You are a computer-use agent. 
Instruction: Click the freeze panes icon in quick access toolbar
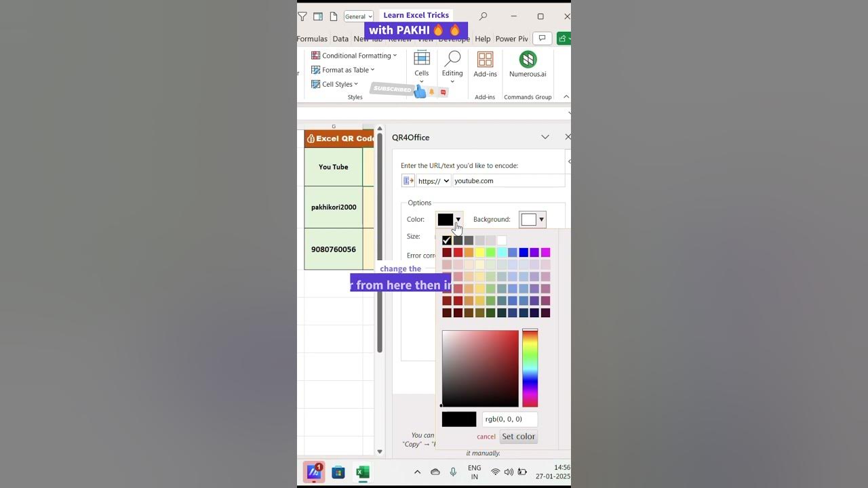tap(318, 16)
